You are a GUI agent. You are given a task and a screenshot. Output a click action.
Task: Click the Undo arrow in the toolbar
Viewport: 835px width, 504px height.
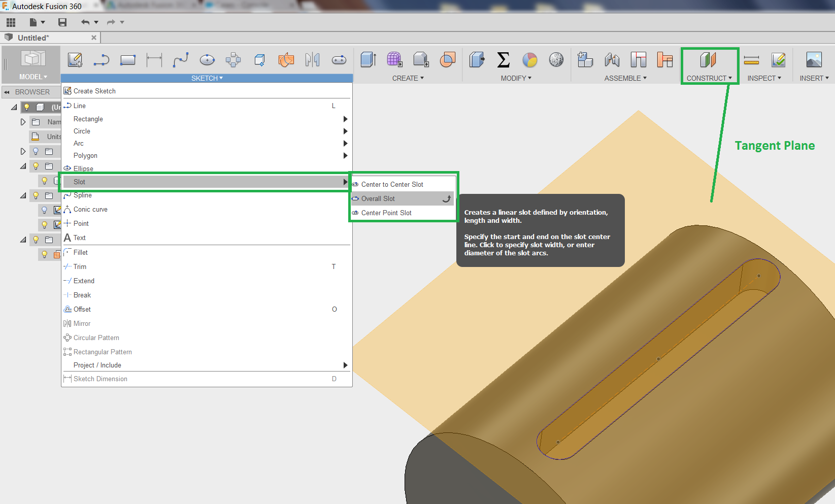[x=84, y=22]
